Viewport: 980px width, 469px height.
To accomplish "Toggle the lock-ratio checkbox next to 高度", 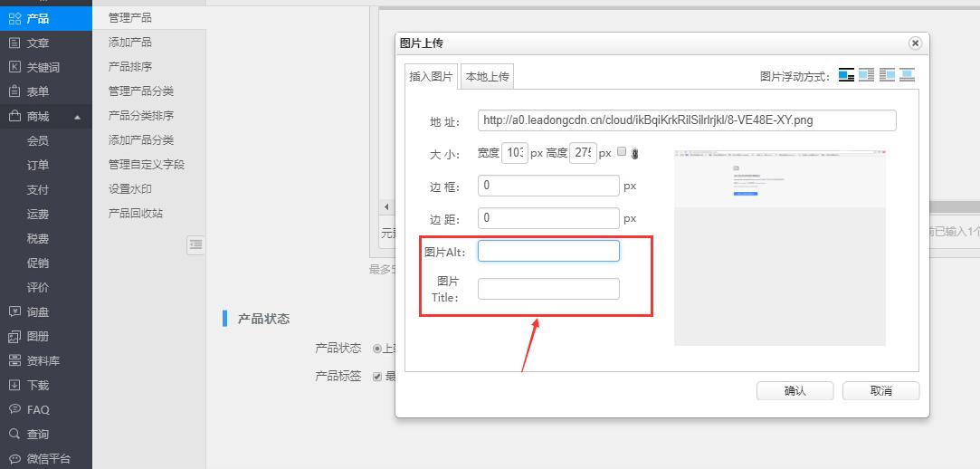I will coord(621,152).
